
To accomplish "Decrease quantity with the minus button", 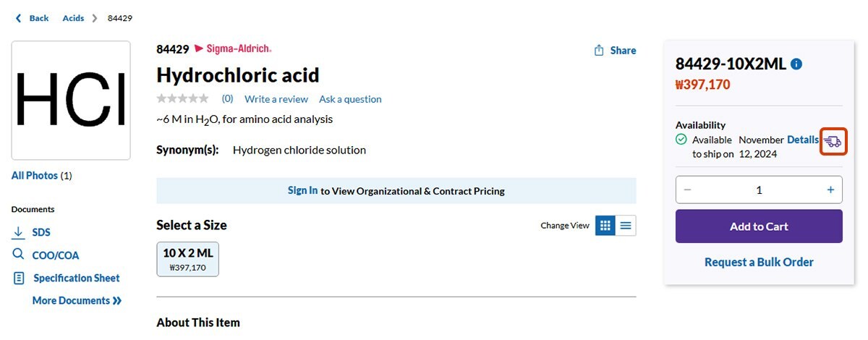I will pyautogui.click(x=687, y=190).
